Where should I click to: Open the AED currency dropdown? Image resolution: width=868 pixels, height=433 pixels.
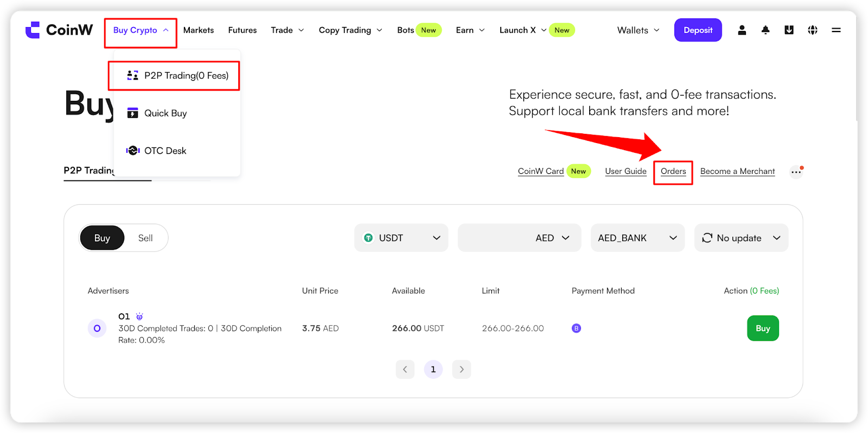click(552, 238)
